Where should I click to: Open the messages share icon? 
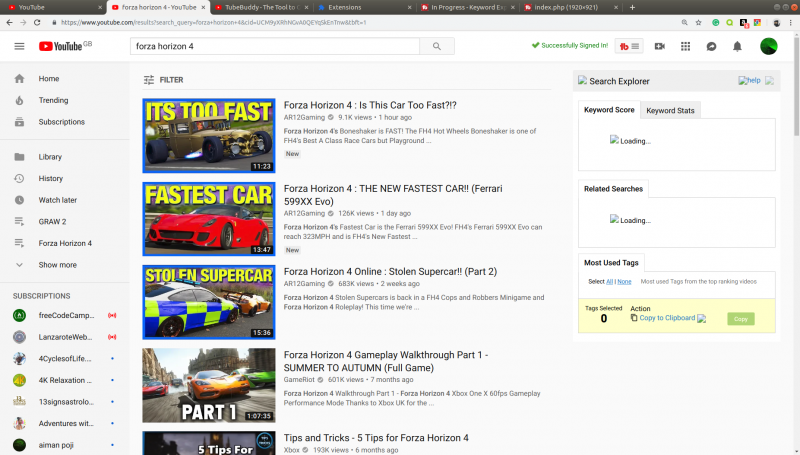tap(711, 46)
